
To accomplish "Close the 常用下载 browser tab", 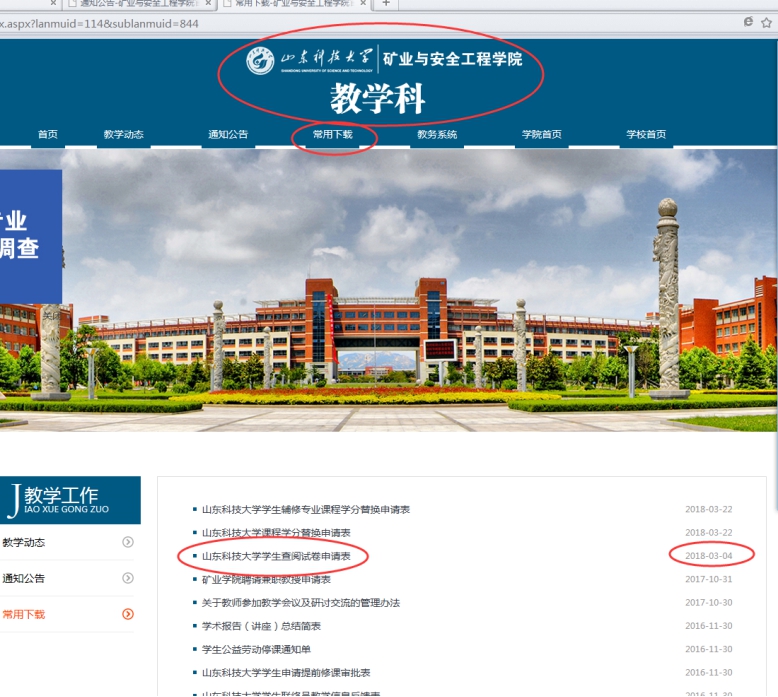I will click(362, 4).
